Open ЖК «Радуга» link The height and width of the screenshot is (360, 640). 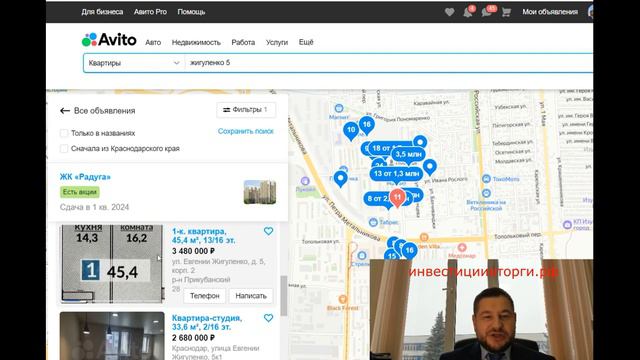point(85,177)
